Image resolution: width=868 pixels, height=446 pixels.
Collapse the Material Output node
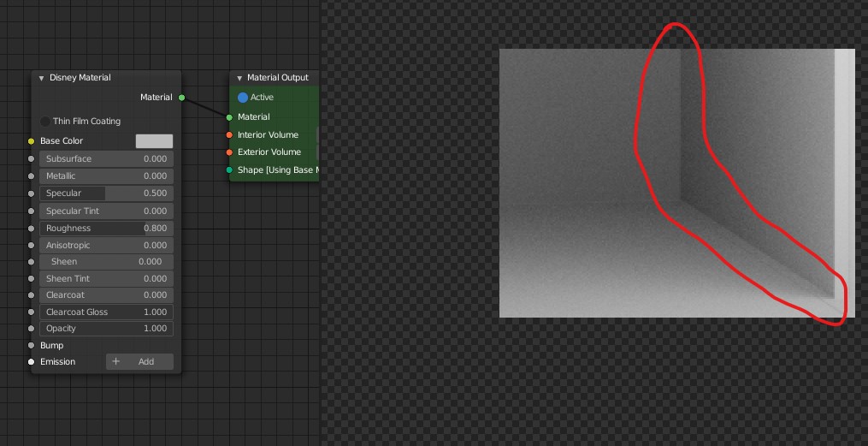click(239, 78)
